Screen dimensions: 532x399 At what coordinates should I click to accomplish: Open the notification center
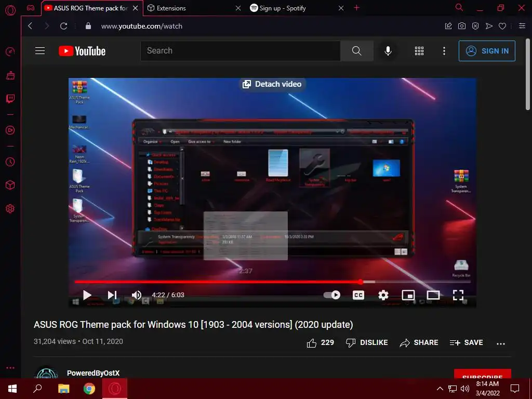515,389
